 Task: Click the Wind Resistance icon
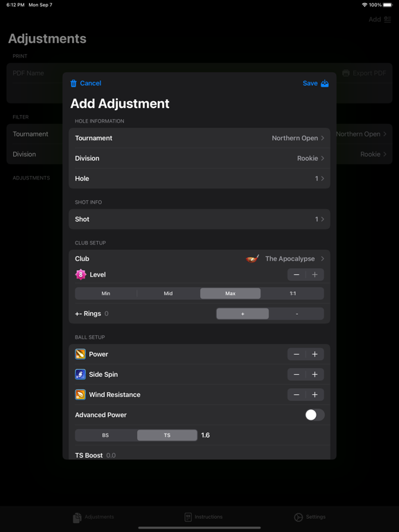[80, 395]
